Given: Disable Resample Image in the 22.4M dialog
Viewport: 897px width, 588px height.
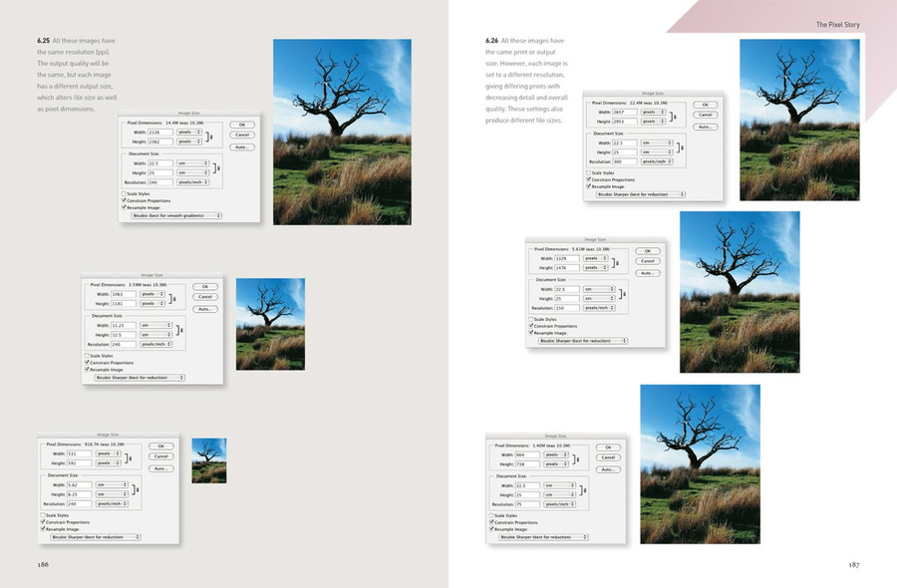Looking at the screenshot, I should coord(588,185).
